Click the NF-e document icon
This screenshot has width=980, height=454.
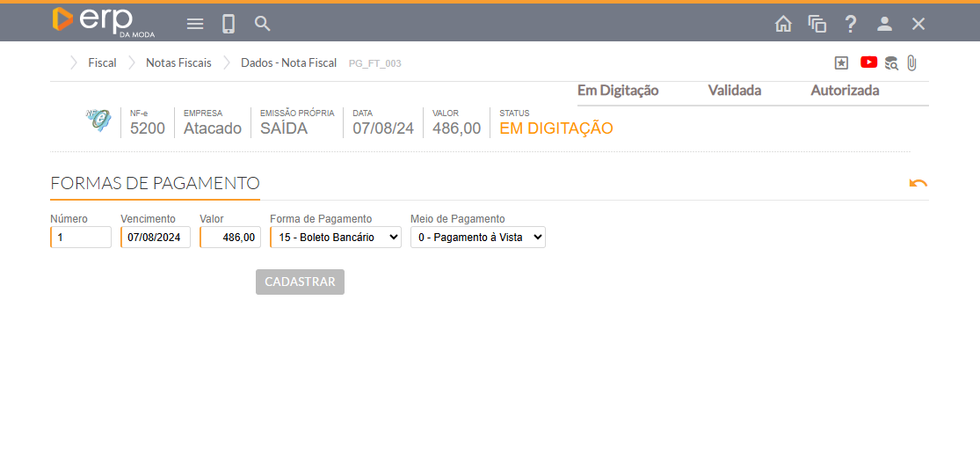coord(98,121)
